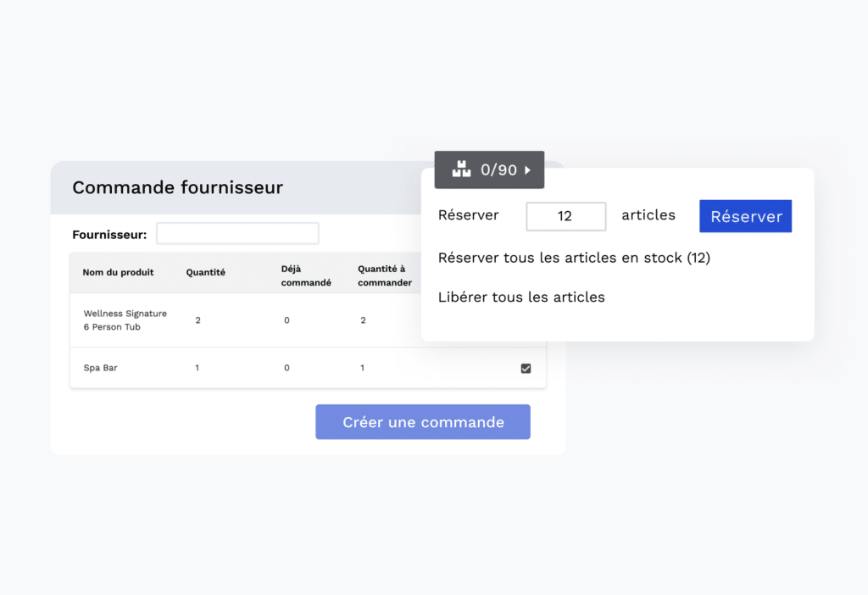Enable selection for the Wellness Signature Tub row

[526, 321]
